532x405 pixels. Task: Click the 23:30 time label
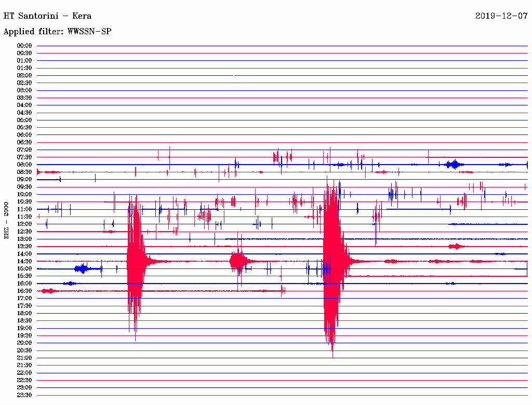tap(24, 395)
